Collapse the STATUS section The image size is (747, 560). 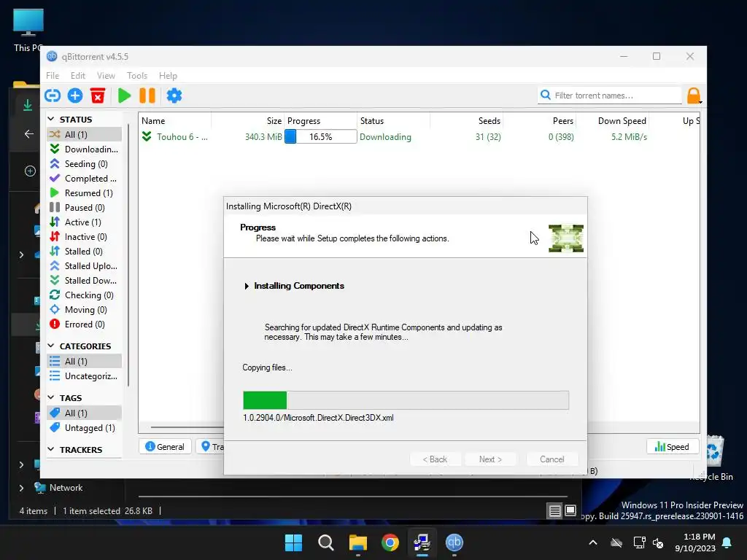pos(51,119)
